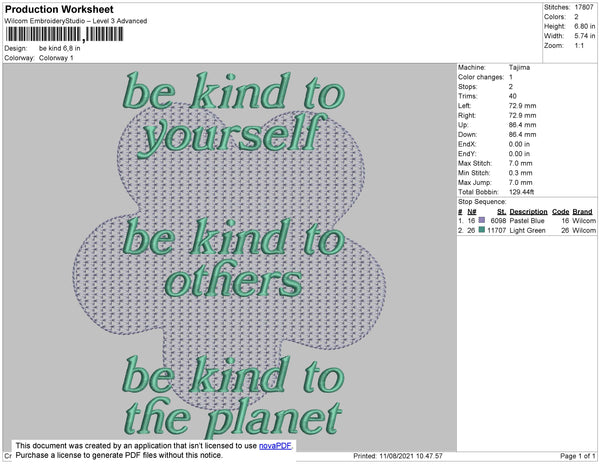Select Min Stitch value 0.3 mm
Screen dimensions: 600x464
click(x=520, y=173)
